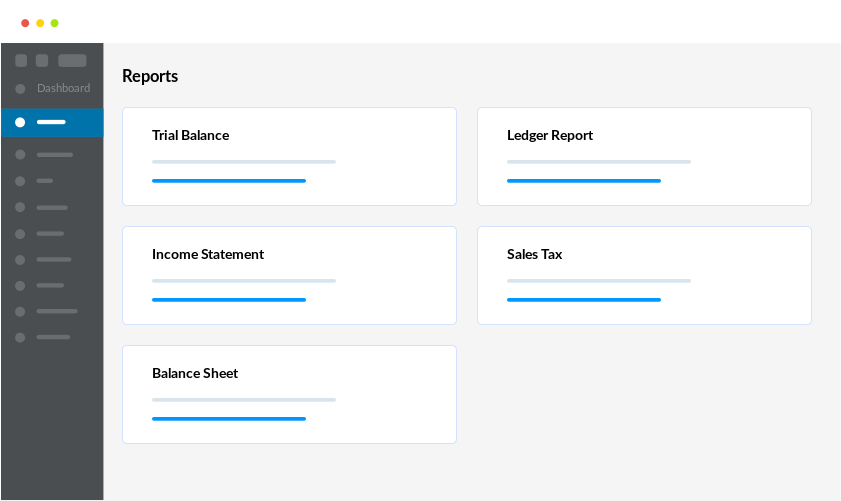Open the Sales Tax report card

[x=644, y=276]
